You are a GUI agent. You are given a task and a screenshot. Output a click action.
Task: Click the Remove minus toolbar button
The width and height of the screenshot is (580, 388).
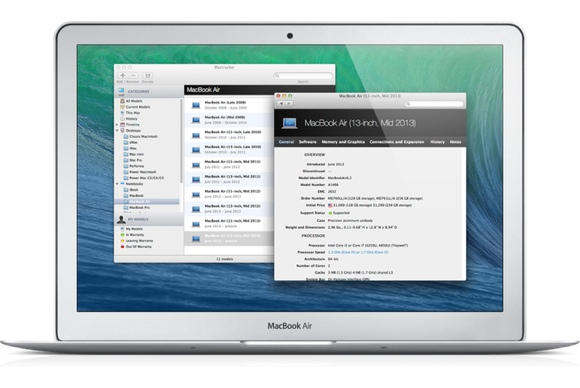[x=133, y=75]
